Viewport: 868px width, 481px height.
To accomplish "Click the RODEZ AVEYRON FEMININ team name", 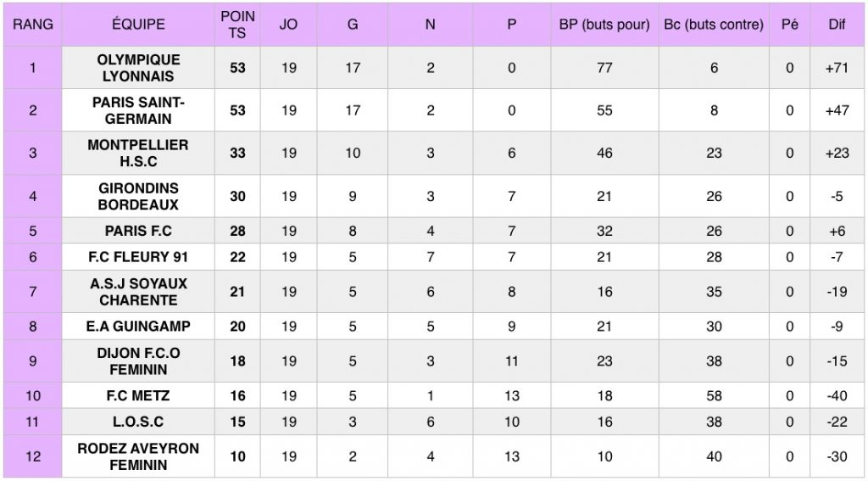I will [138, 456].
